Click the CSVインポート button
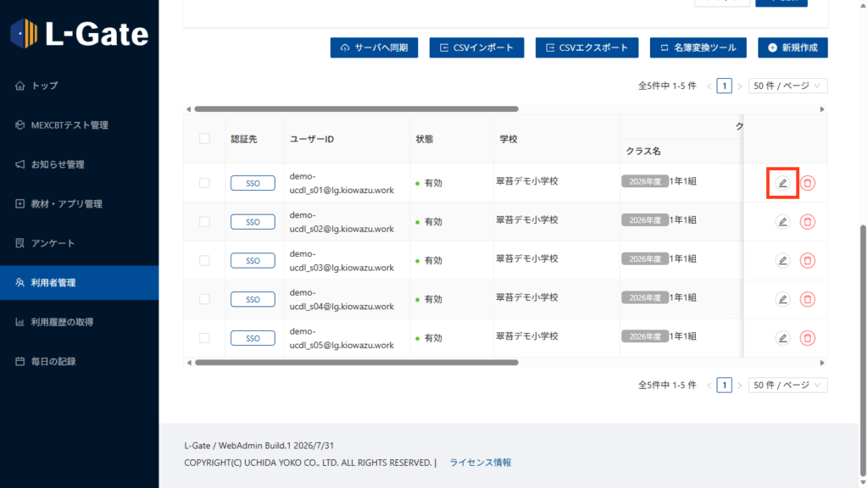 (x=476, y=47)
